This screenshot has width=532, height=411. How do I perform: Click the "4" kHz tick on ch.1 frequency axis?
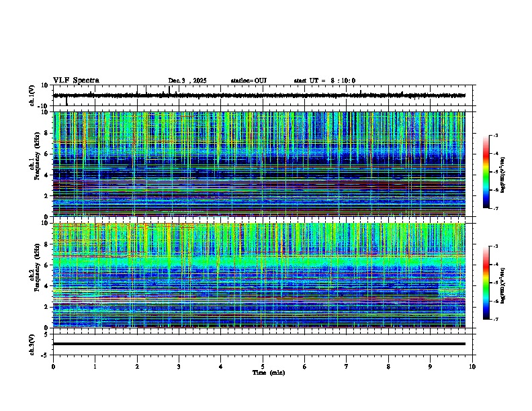(46, 175)
